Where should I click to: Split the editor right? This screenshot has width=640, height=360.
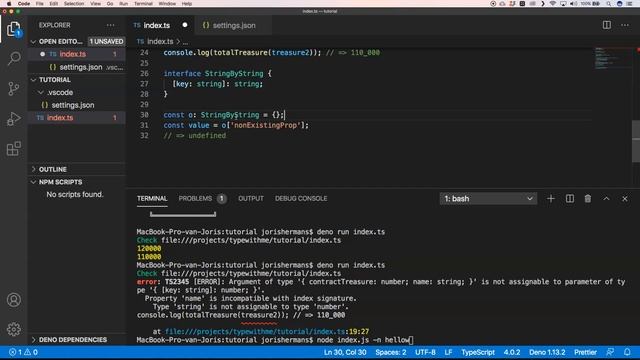[x=607, y=25]
